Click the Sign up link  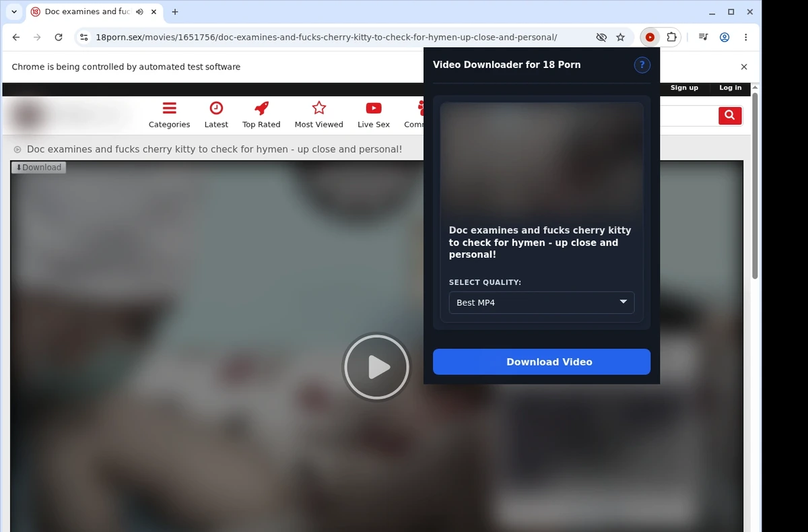[x=684, y=88]
